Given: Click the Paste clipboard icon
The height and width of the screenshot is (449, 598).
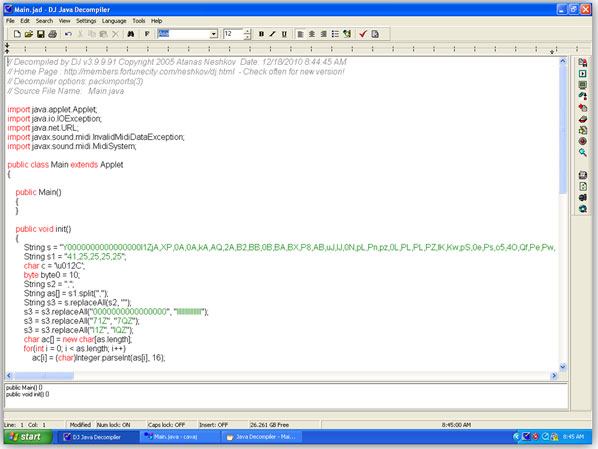Looking at the screenshot, I should point(103,34).
